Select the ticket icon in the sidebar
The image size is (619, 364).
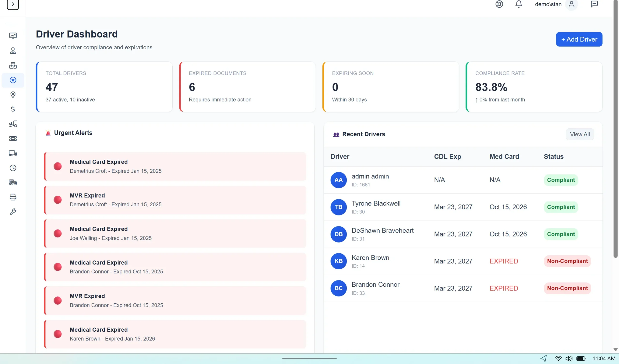coord(13,138)
